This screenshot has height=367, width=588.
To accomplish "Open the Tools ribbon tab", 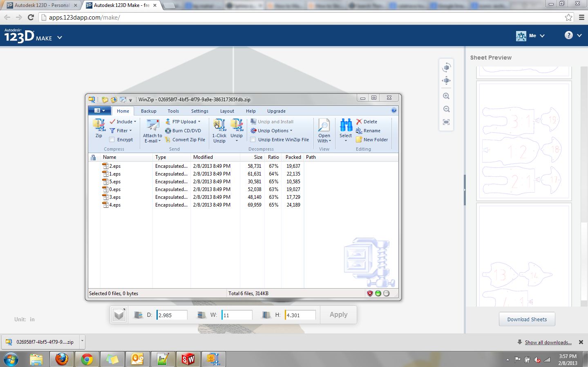I will pos(173,111).
